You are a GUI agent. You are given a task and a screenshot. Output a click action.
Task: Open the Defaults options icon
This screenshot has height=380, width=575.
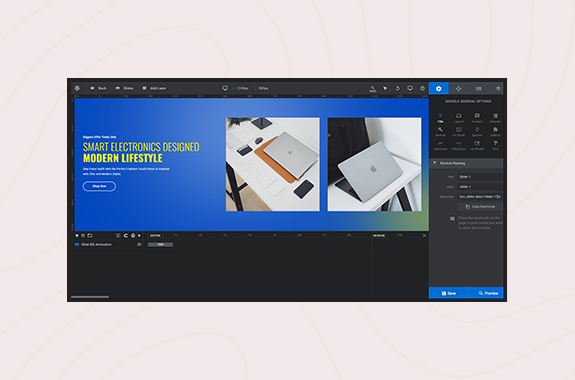(495, 118)
